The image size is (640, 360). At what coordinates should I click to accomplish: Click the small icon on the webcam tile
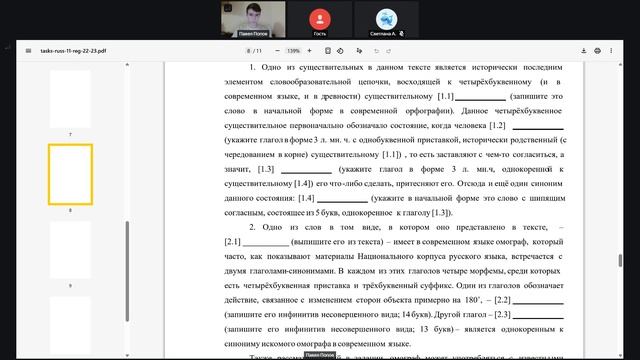[x=228, y=7]
